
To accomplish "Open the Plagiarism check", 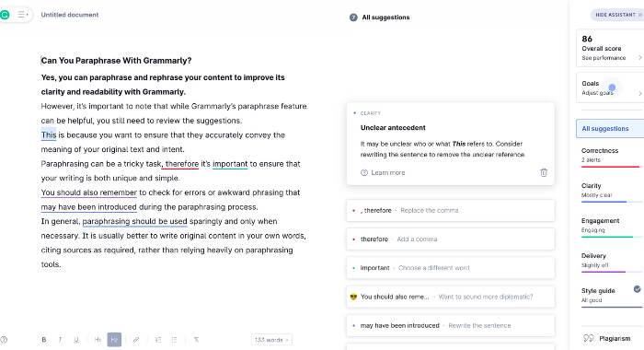I will pos(607,338).
